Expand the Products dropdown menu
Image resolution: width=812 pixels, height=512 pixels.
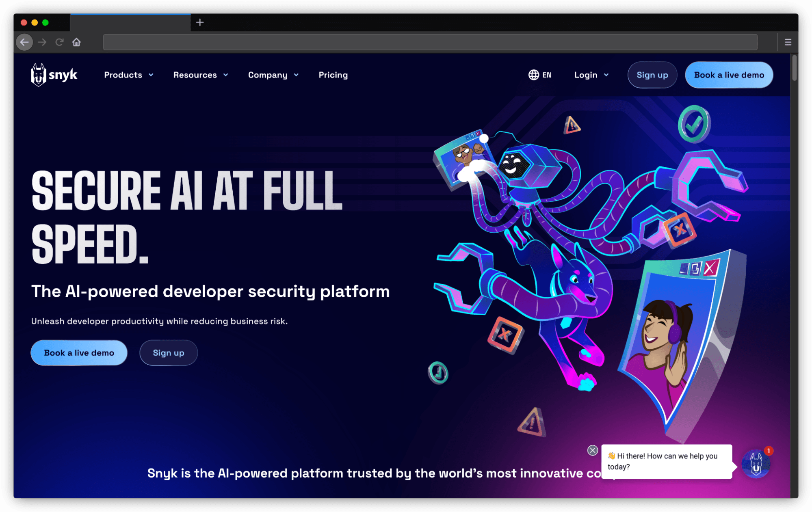tap(129, 75)
